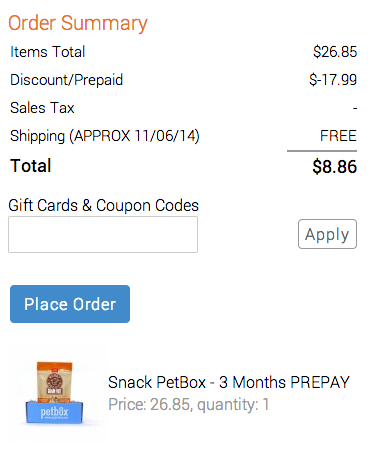Click the Shipping approx 11/06/14 label

pyautogui.click(x=105, y=136)
